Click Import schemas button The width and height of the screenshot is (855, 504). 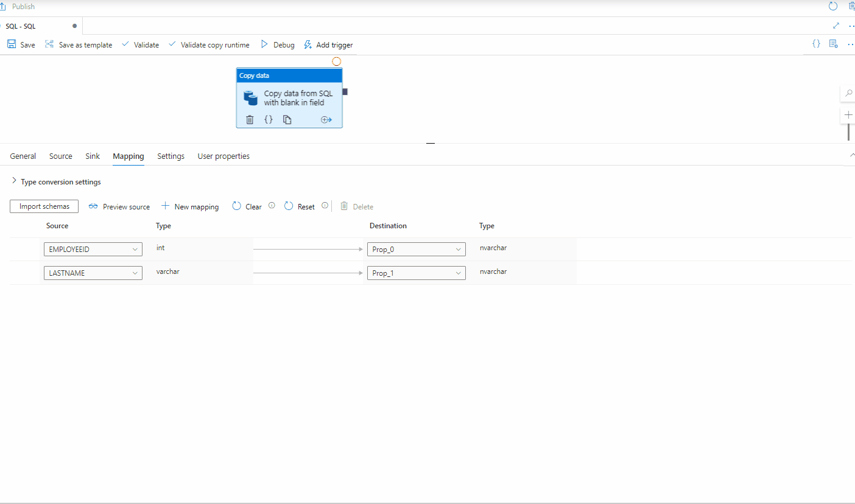click(44, 206)
